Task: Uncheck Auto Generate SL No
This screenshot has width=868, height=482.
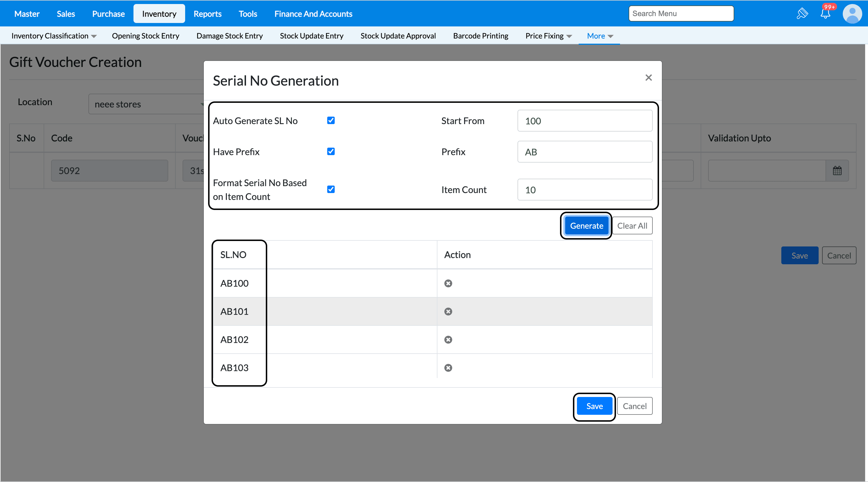Action: click(331, 120)
